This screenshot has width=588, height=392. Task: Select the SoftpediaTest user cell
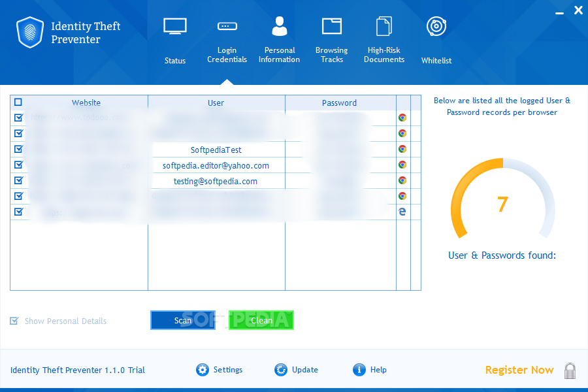216,150
